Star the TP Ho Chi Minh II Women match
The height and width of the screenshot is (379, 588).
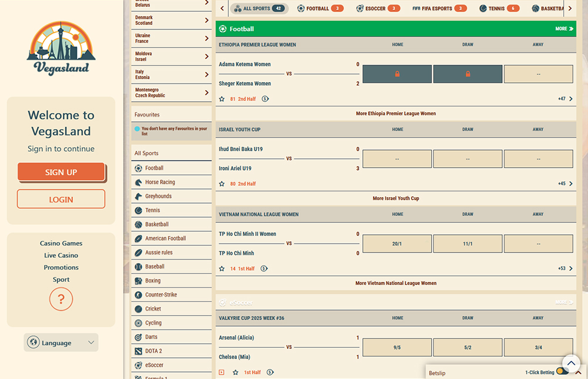pyautogui.click(x=222, y=268)
